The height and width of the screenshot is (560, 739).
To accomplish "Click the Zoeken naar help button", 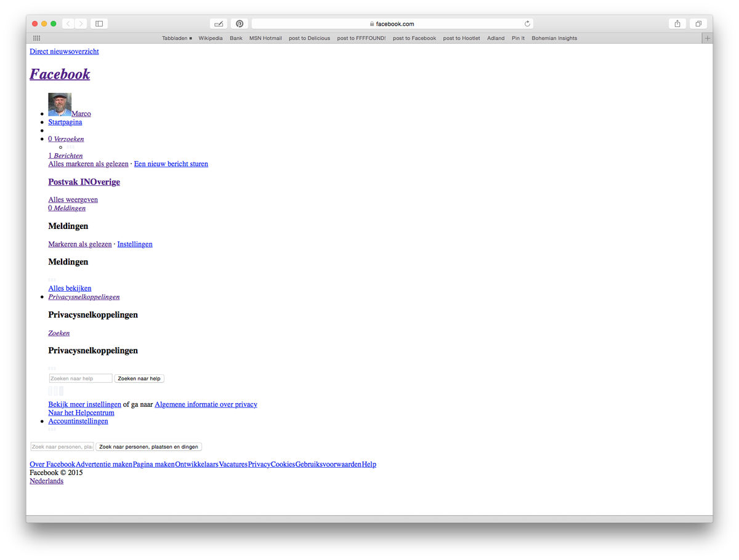I will (139, 378).
